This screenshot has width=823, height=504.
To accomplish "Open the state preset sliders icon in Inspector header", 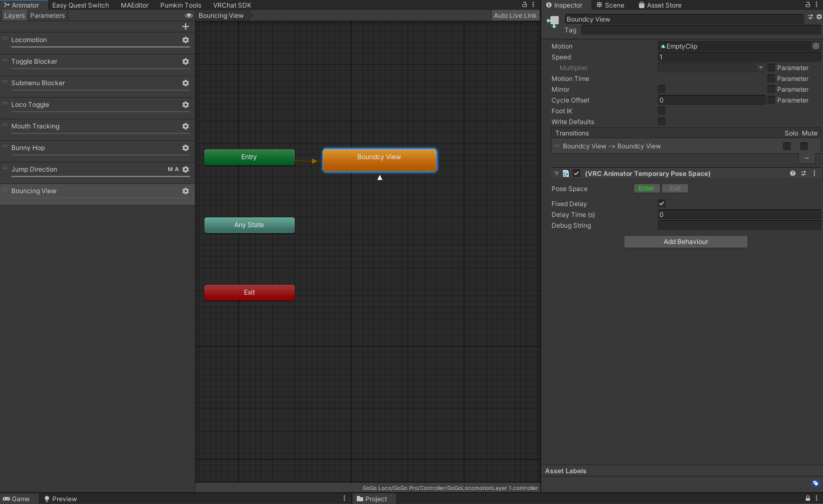I will coord(811,17).
